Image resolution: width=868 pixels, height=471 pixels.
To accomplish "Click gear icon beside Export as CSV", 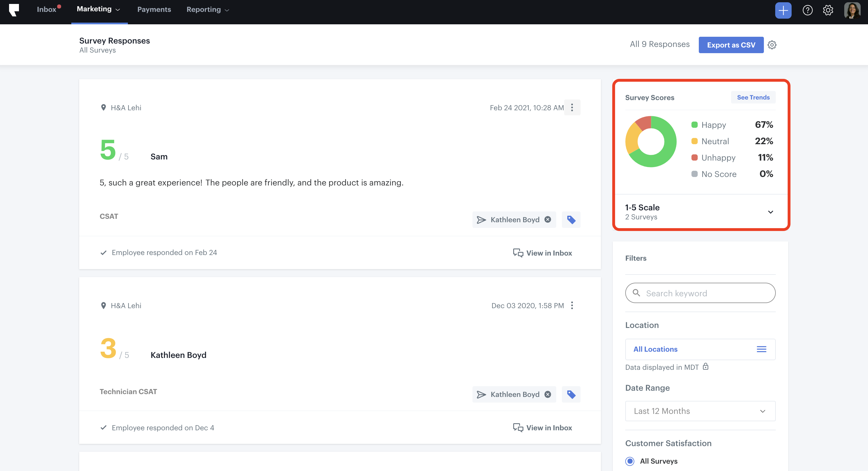I will 772,45.
